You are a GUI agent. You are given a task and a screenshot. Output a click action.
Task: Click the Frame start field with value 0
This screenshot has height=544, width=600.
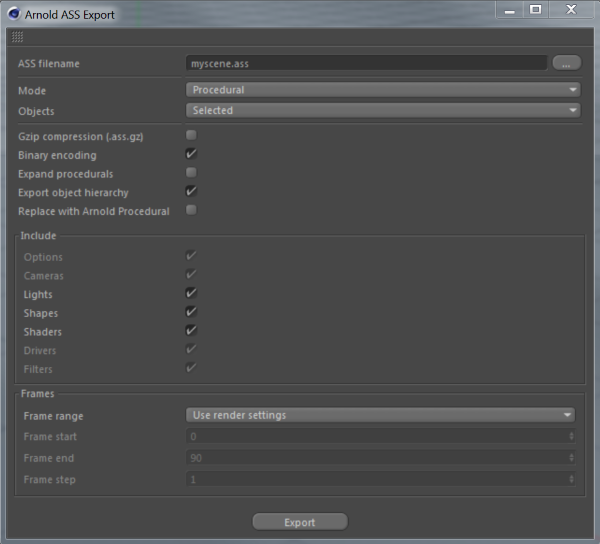pos(380,436)
